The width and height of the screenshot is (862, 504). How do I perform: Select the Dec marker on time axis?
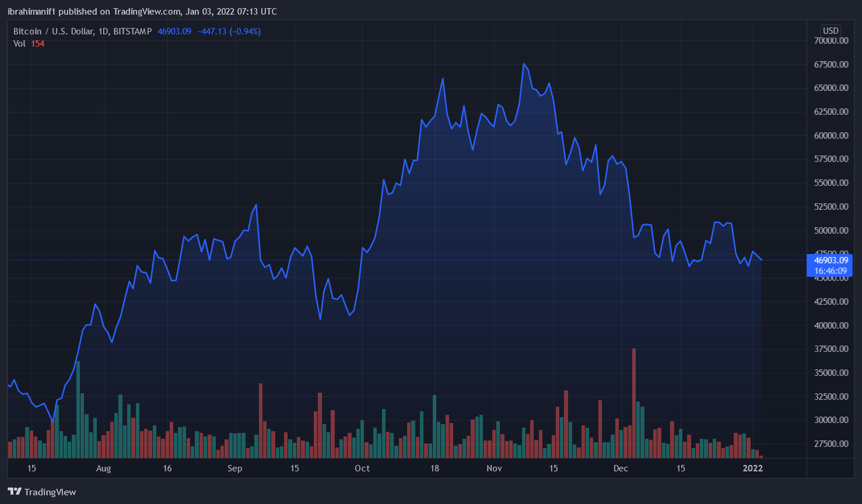pos(621,468)
